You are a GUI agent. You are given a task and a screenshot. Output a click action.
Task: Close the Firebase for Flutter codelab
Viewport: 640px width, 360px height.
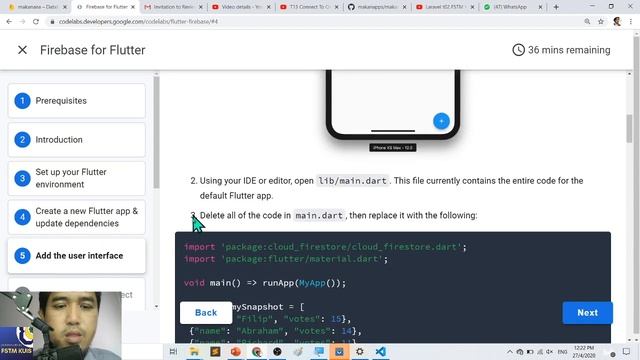tap(22, 50)
